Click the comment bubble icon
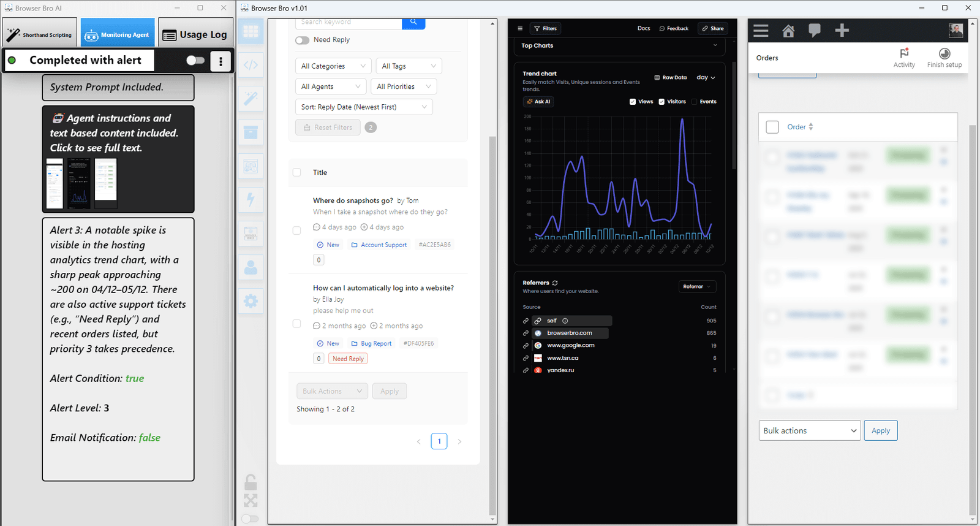This screenshot has width=980, height=526. tap(814, 31)
